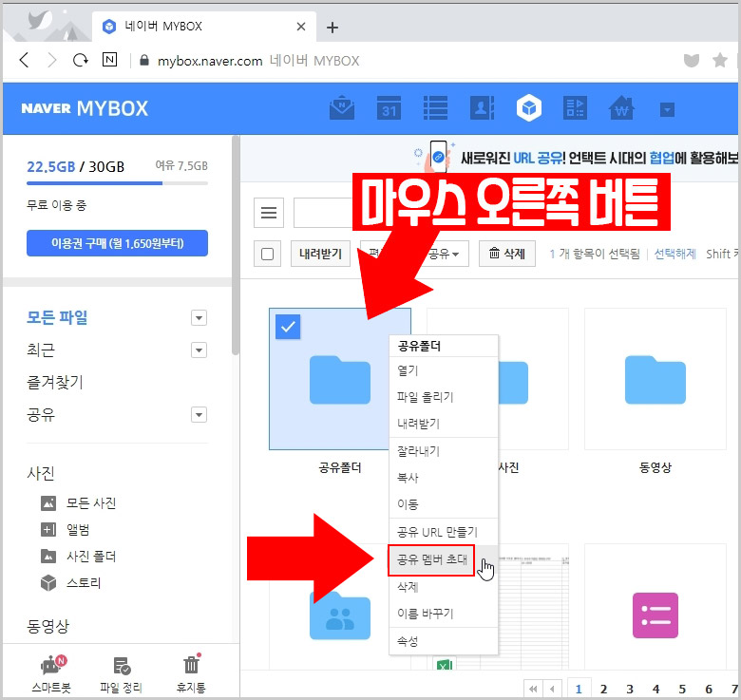Click the MYBOX cube icon in header
This screenshot has height=700, width=741.
(529, 108)
